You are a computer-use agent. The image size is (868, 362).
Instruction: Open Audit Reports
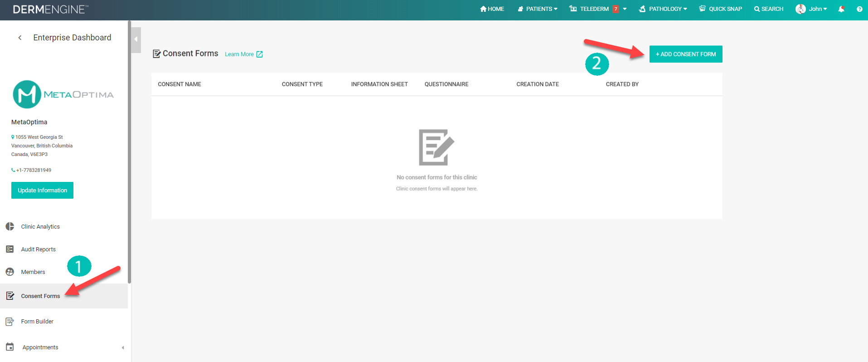[x=39, y=249]
